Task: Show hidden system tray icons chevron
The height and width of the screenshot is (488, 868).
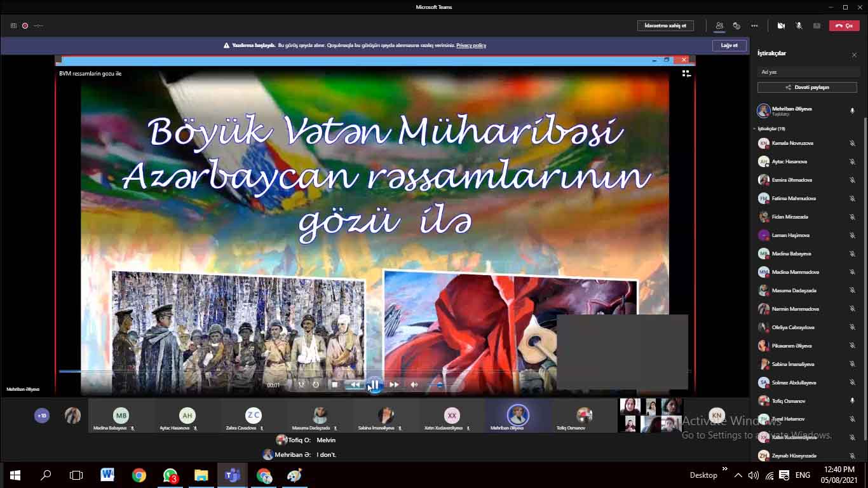Action: [x=738, y=475]
